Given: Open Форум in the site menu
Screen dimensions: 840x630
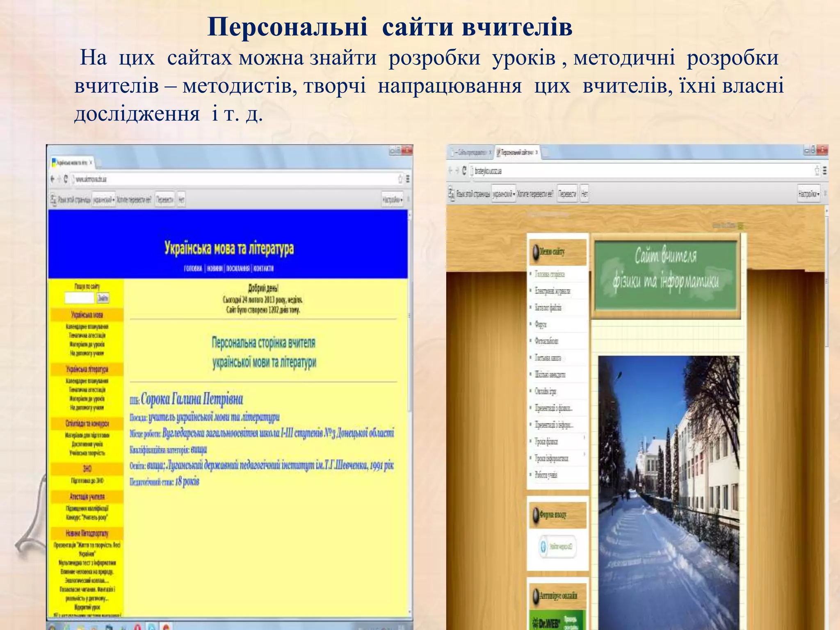Looking at the screenshot, I should [541, 324].
